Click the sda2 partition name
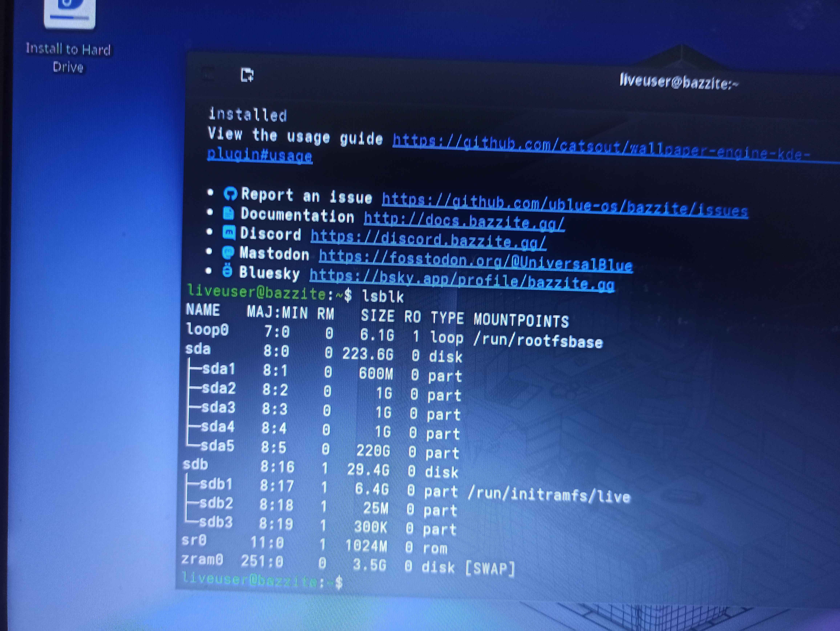The width and height of the screenshot is (840, 631). [218, 387]
